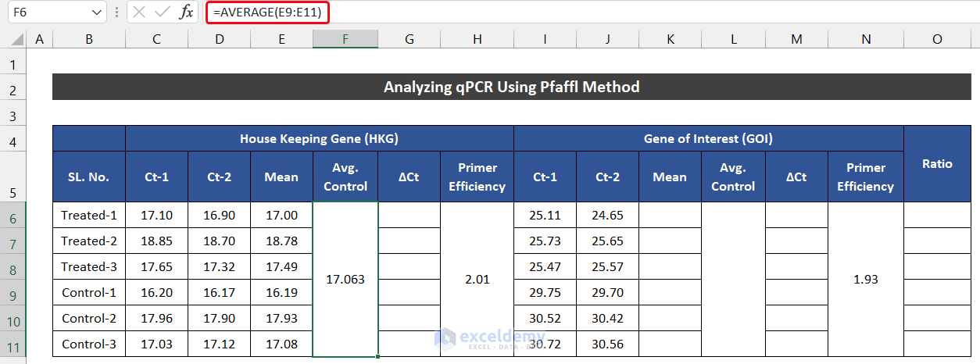980x364 pixels.
Task: Click the formula bar options dots
Action: tap(116, 12)
